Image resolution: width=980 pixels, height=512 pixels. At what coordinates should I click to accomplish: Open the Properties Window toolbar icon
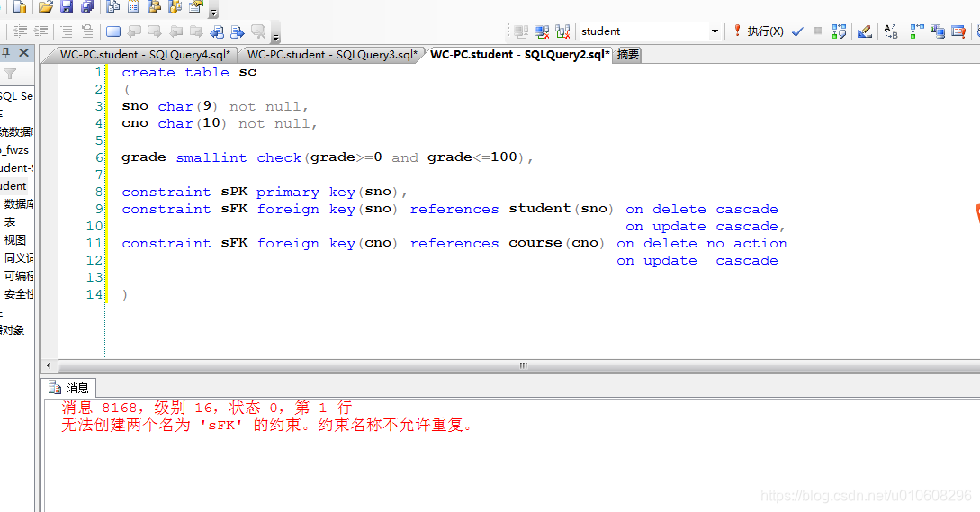[x=195, y=7]
